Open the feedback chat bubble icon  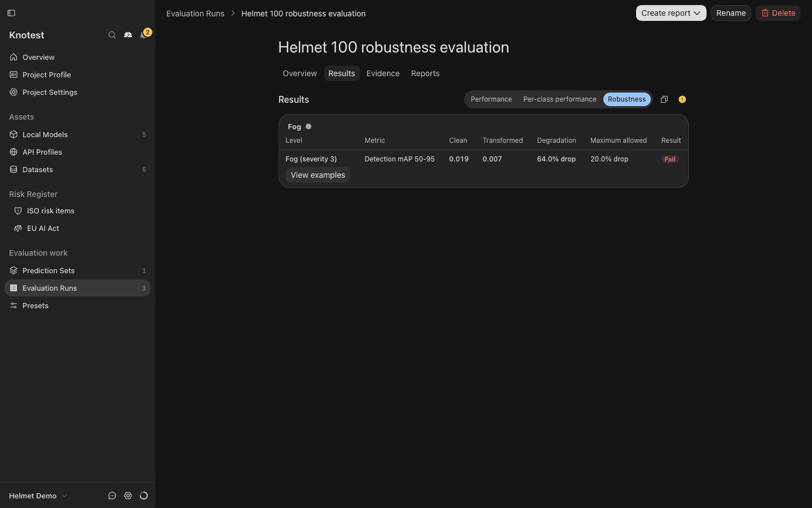pos(112,496)
